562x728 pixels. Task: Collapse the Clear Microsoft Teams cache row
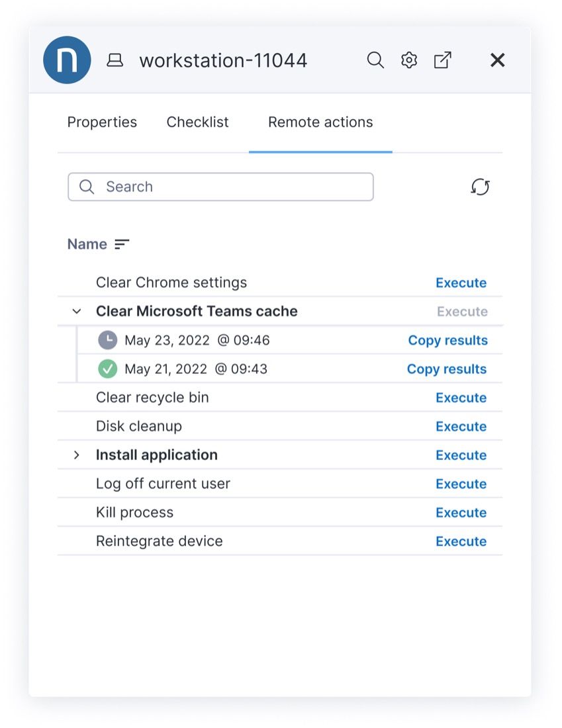[77, 311]
